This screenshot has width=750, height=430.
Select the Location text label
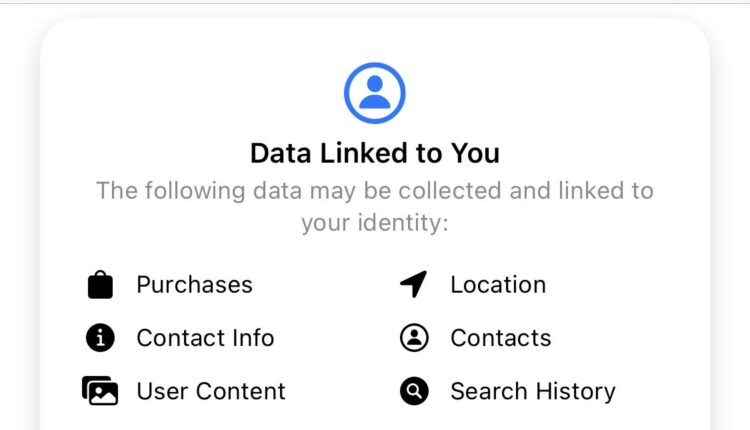498,285
